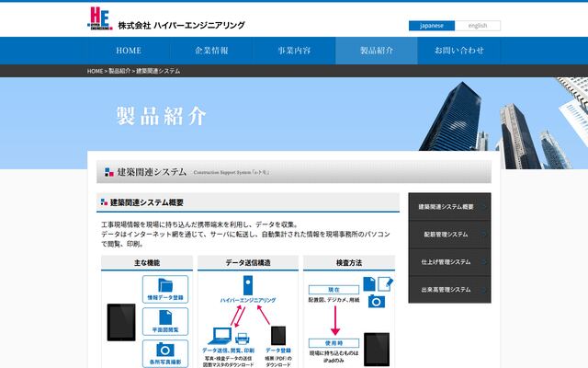Open 仕上げ管理システム sidebar link
Screen dimensions: 588x368
pos(449,262)
